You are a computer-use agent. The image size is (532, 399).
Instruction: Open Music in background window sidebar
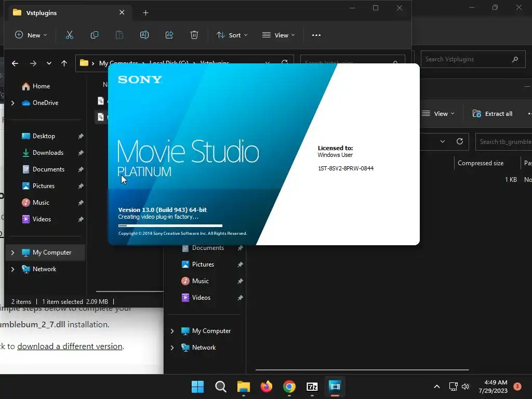point(195,281)
